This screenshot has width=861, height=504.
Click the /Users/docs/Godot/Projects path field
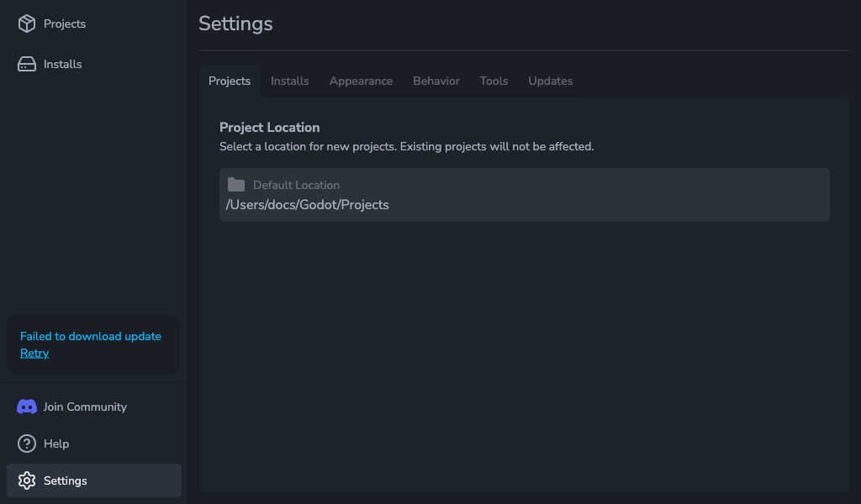pos(308,205)
